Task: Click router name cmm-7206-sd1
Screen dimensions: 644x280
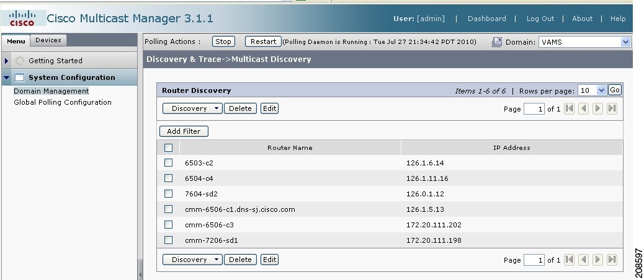Action: (x=212, y=240)
